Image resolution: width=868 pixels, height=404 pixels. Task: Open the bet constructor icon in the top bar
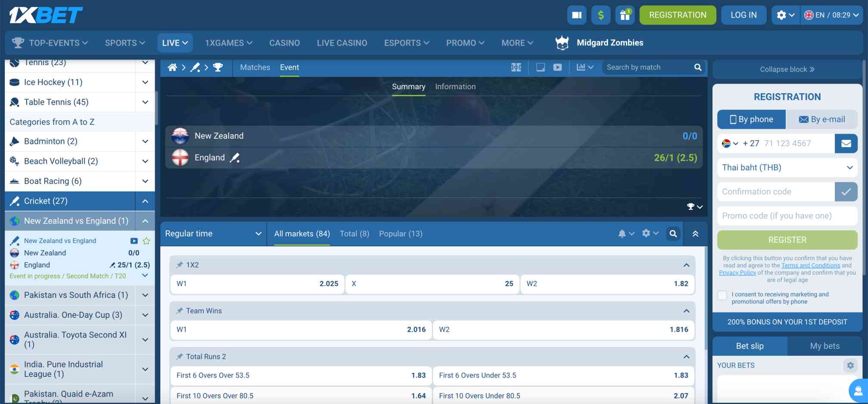click(576, 15)
